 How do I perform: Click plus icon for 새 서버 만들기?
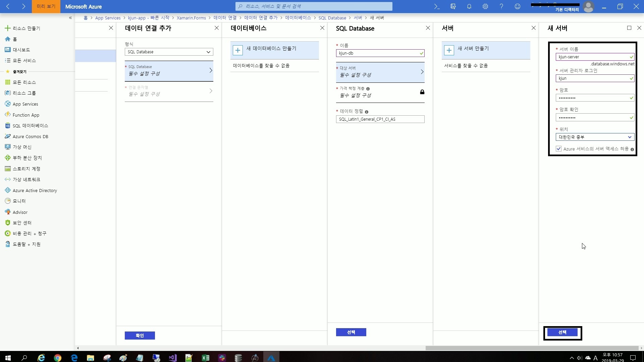click(x=449, y=50)
